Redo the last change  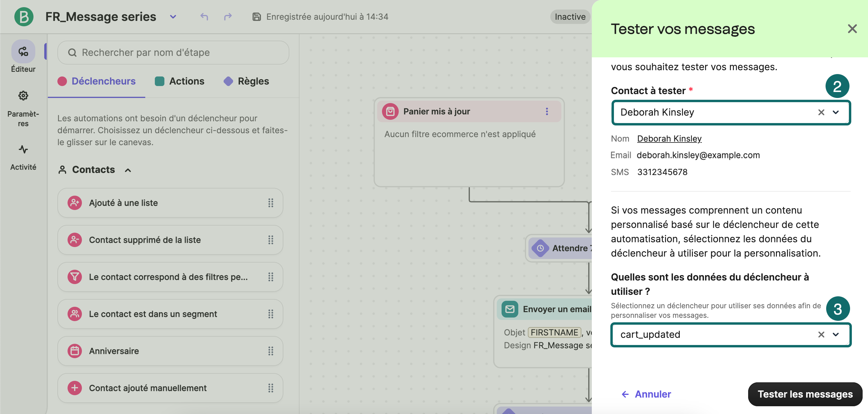coord(228,16)
